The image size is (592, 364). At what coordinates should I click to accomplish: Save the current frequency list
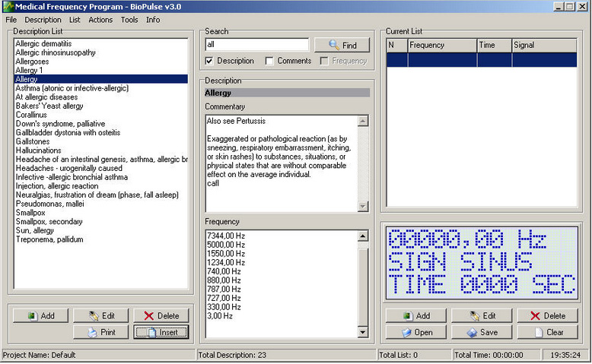pos(482,332)
